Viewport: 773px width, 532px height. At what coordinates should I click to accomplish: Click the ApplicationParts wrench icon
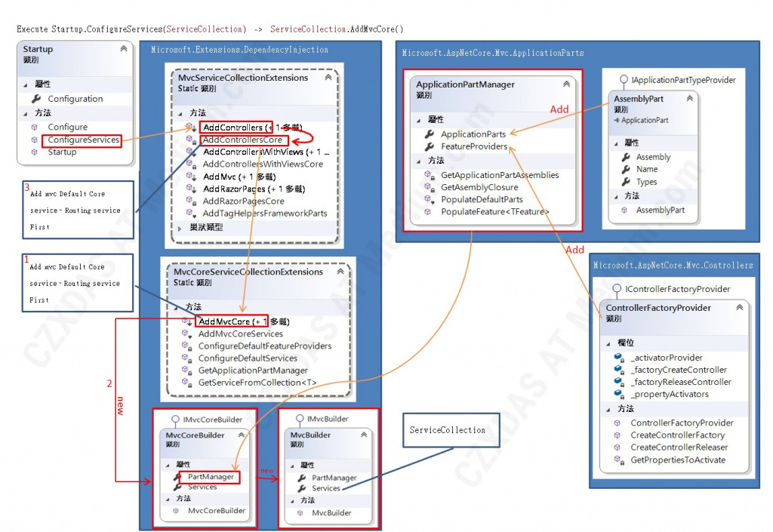click(x=430, y=134)
